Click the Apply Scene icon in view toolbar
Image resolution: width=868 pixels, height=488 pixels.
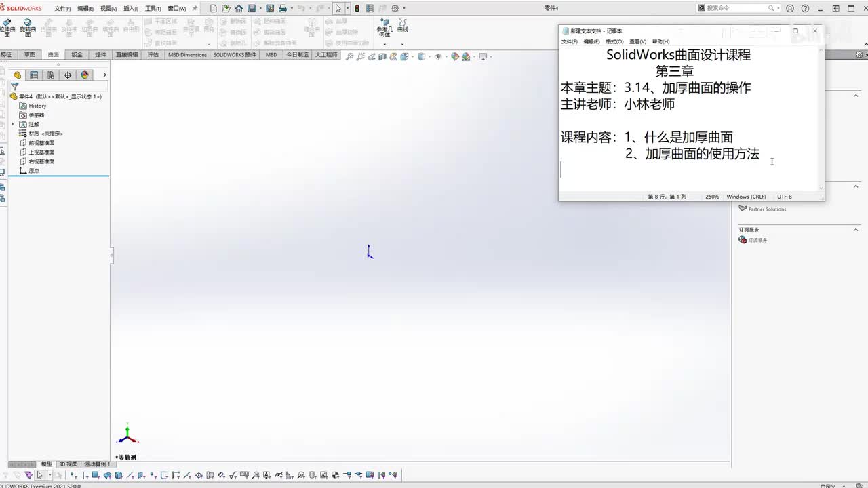(x=466, y=57)
